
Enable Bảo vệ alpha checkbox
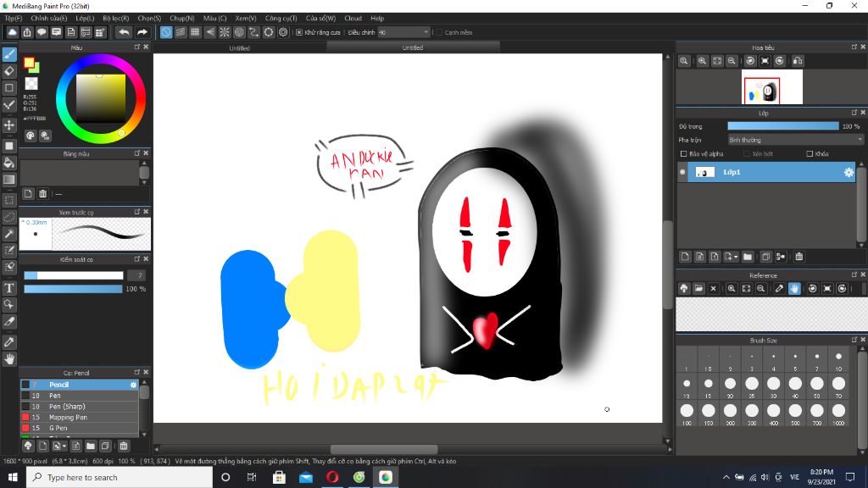point(684,154)
